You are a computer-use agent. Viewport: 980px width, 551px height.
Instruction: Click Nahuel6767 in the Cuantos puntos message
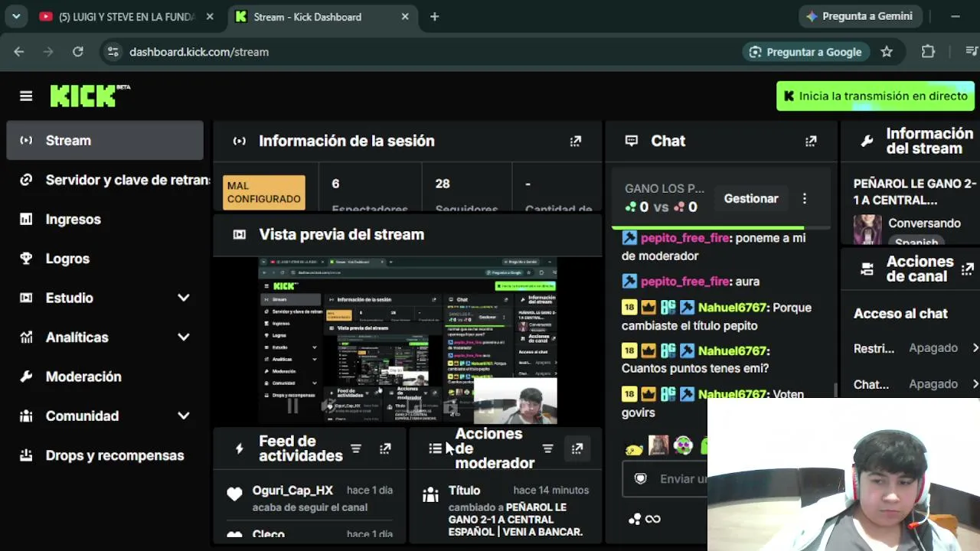click(x=733, y=350)
